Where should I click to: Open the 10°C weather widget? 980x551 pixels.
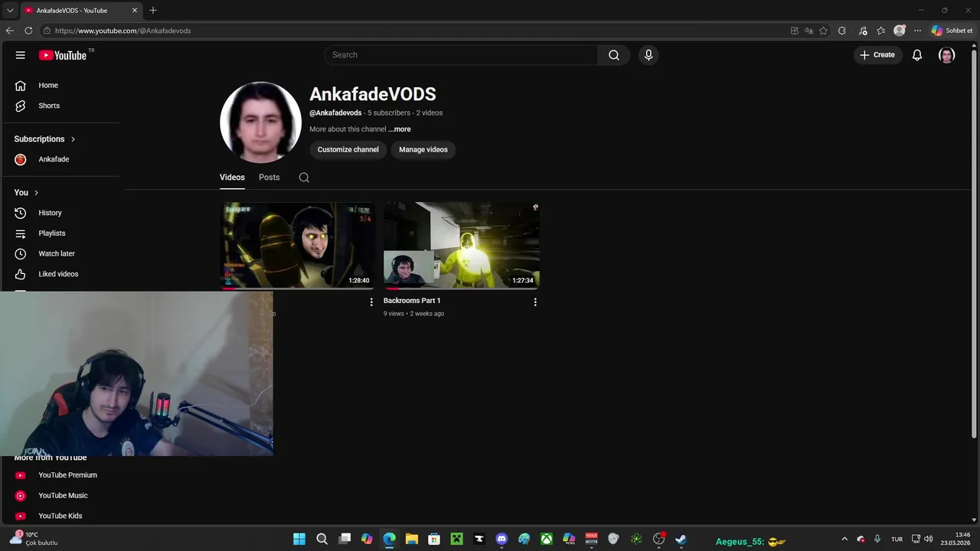pos(34,539)
